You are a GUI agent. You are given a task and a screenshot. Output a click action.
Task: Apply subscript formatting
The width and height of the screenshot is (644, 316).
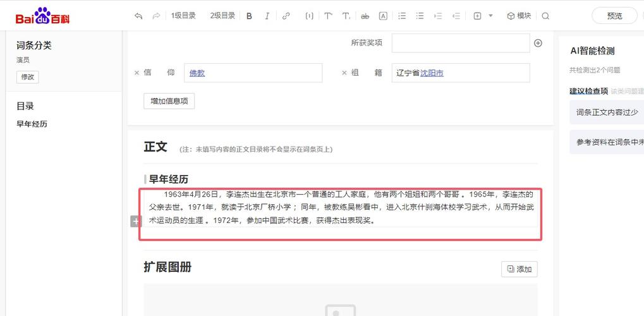346,16
